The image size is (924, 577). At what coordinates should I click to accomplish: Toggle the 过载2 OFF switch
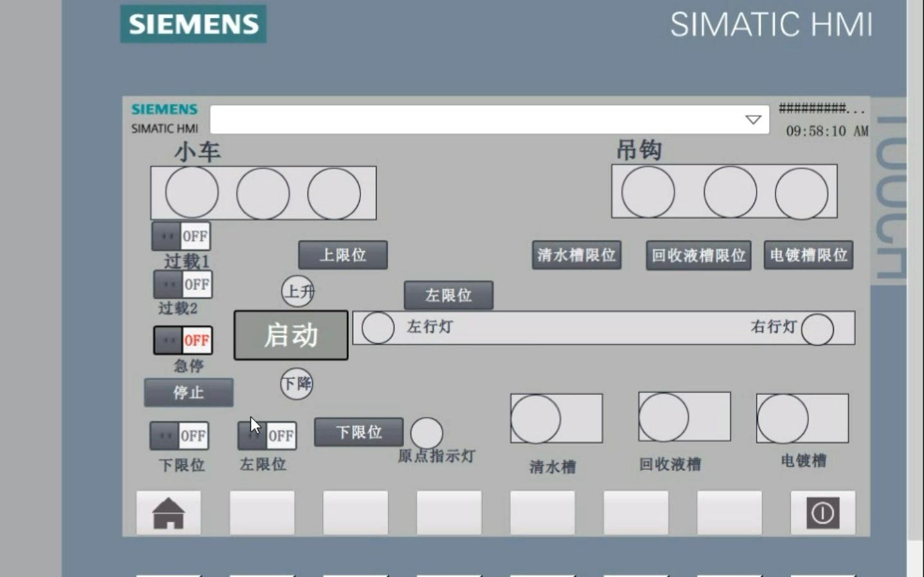[183, 284]
